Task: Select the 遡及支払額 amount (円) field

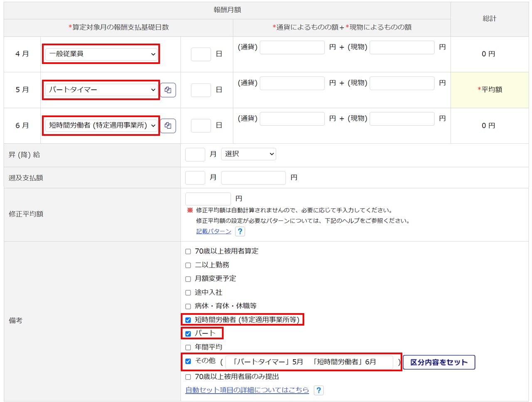Action: [253, 178]
